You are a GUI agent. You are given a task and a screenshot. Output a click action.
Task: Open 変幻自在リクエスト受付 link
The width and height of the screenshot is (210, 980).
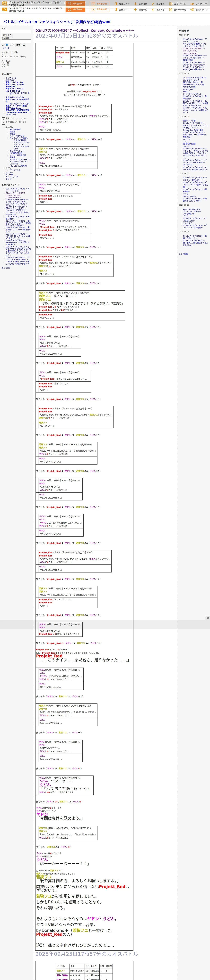pos(19,104)
